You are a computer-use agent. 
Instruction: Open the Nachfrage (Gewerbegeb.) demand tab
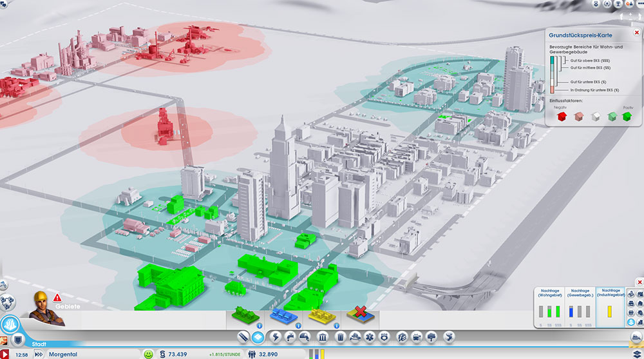580,307
